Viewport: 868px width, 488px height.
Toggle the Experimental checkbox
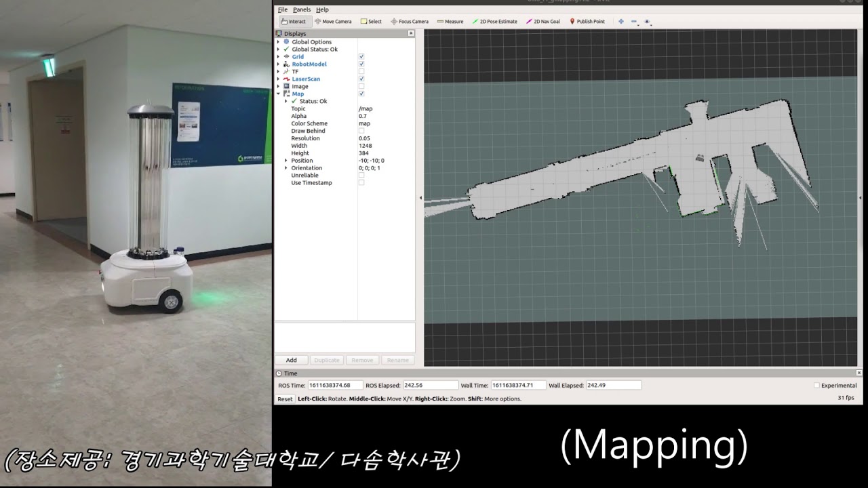[816, 386]
